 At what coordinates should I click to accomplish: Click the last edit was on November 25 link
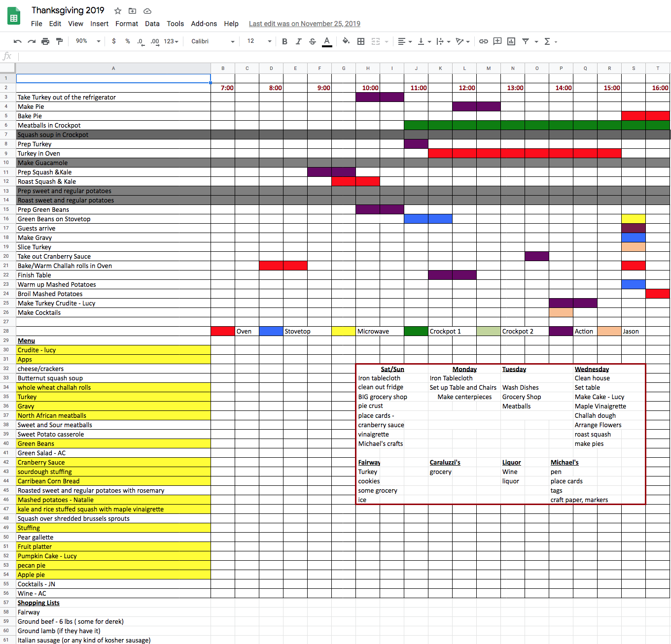coord(304,24)
